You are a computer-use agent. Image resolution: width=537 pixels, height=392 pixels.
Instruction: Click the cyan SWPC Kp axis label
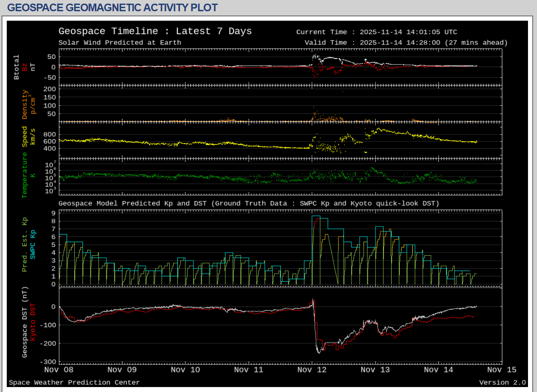click(32, 244)
